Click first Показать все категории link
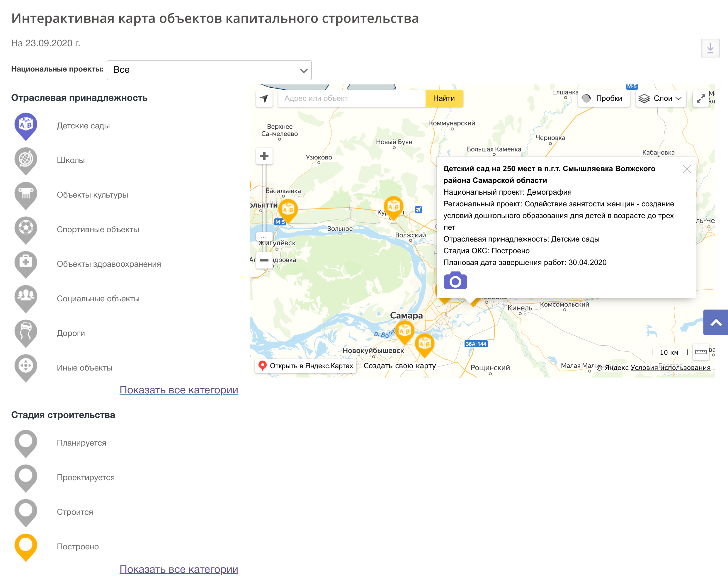 pyautogui.click(x=178, y=390)
